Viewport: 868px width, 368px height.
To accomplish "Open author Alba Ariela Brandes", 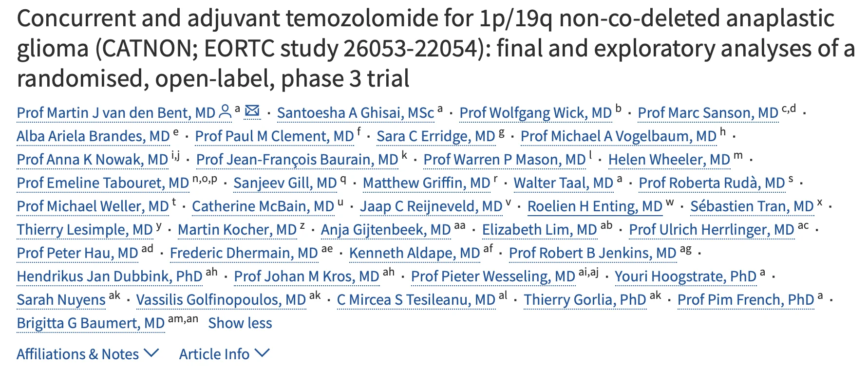I will 93,136.
